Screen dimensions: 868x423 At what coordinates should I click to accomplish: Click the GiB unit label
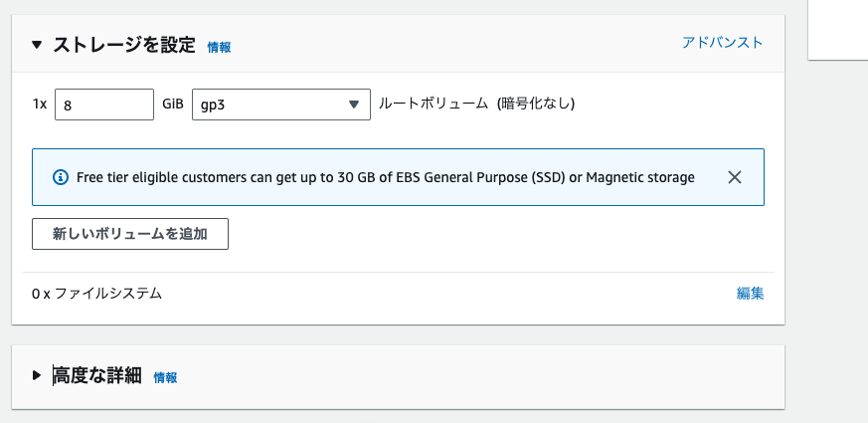pyautogui.click(x=172, y=104)
